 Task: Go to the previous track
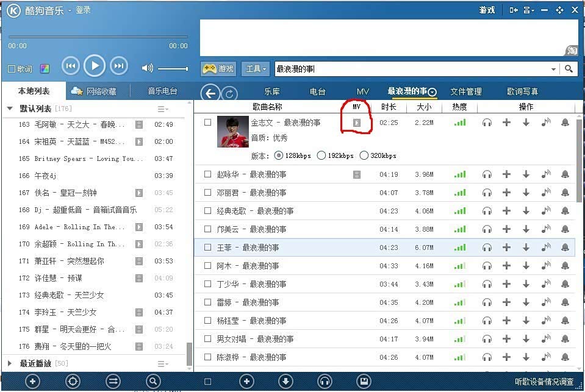pyautogui.click(x=71, y=66)
